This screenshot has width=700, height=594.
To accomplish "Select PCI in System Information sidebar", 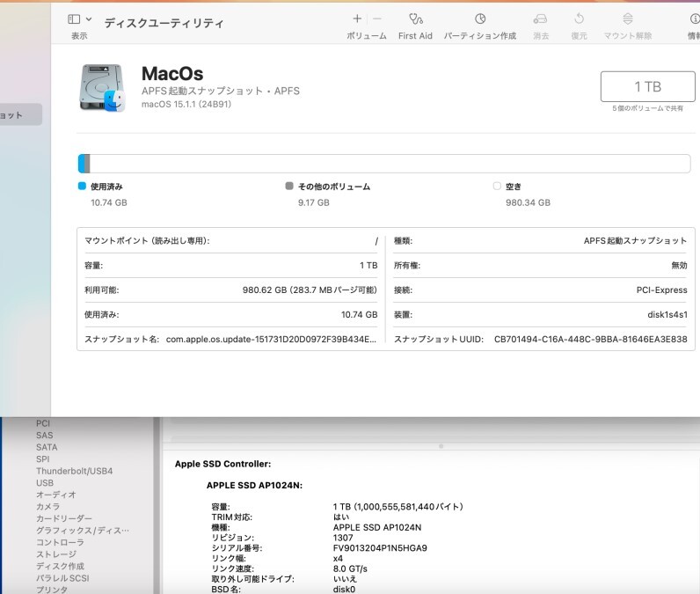I will [x=43, y=423].
